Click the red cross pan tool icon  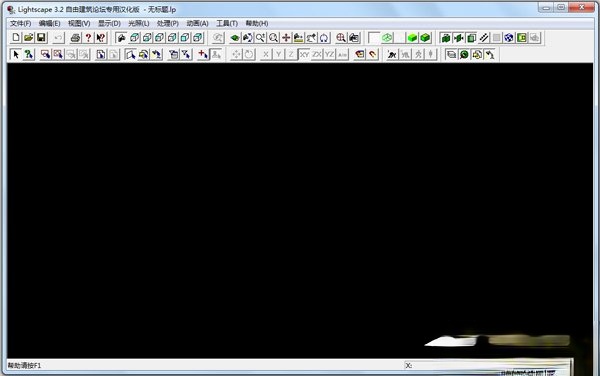click(x=286, y=38)
